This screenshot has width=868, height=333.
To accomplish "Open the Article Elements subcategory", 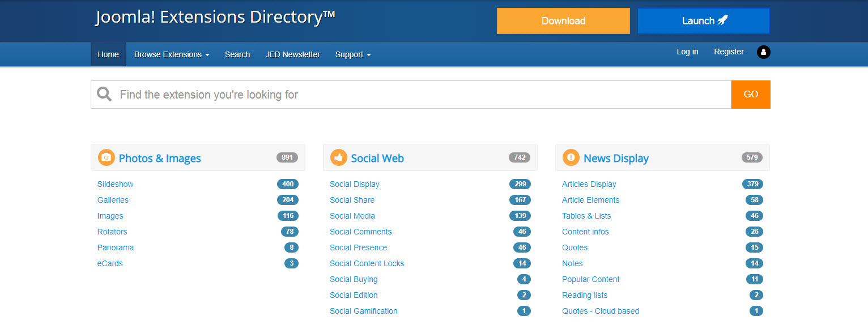I will (x=590, y=200).
